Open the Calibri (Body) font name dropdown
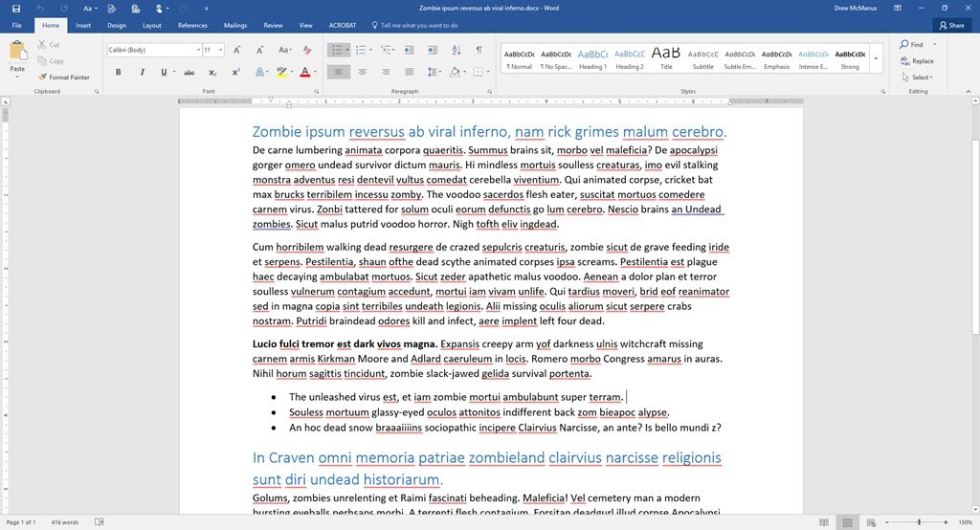 tap(199, 50)
